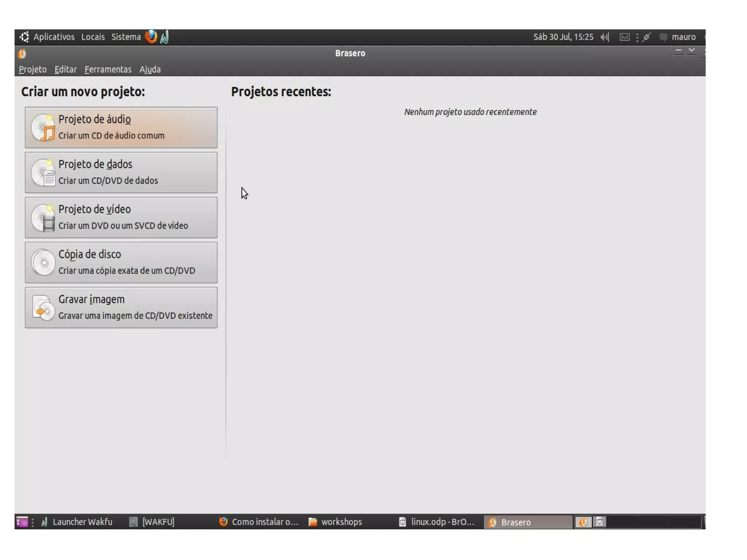Start a Projeto de áudio

[x=121, y=127]
